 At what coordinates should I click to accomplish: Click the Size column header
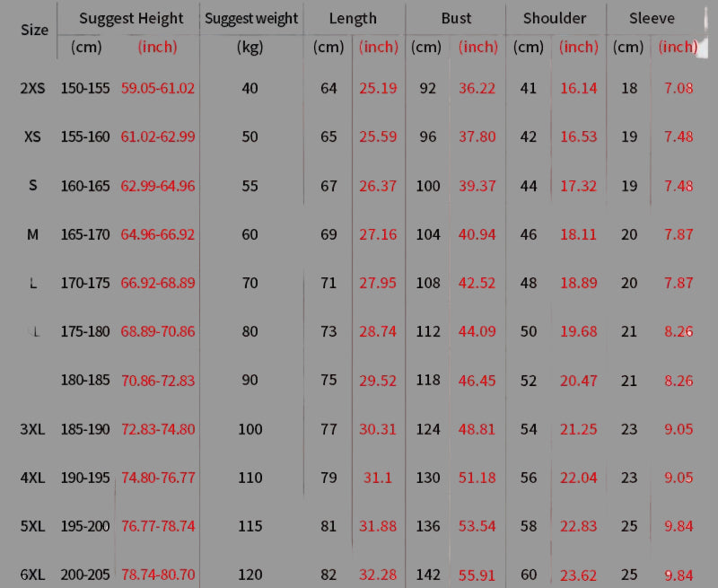34,30
